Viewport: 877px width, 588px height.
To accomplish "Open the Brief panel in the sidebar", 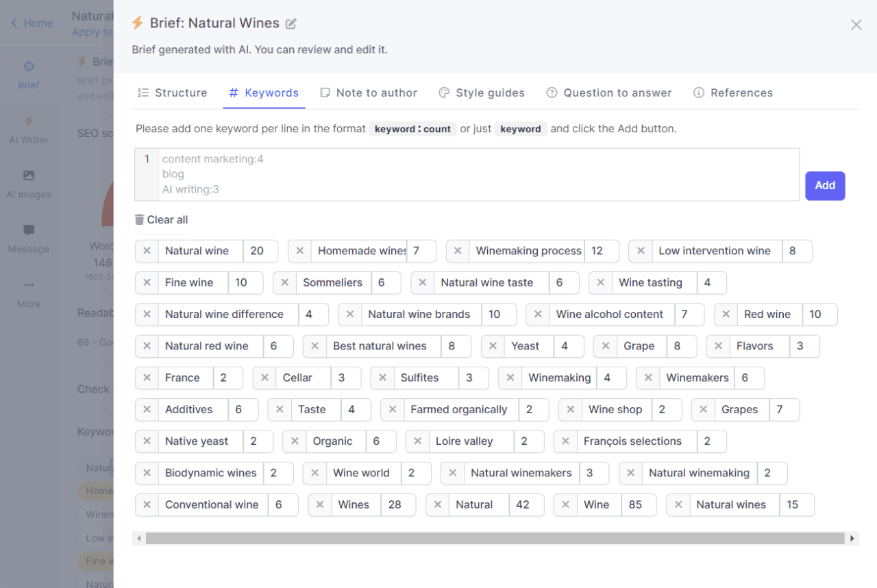I will [28, 74].
